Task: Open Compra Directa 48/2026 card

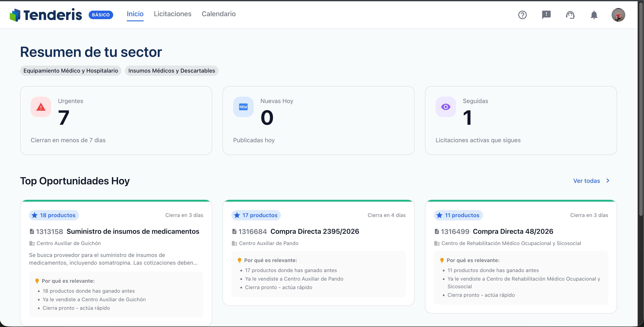Action: point(513,231)
